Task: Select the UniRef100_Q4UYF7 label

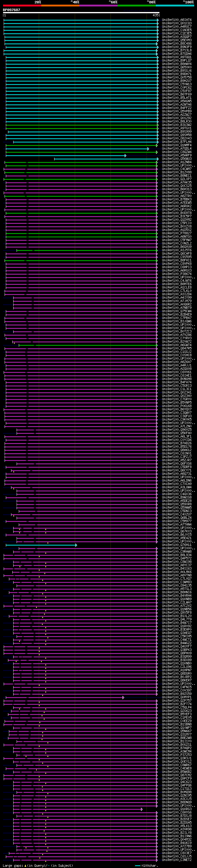Action: [x=177, y=647]
